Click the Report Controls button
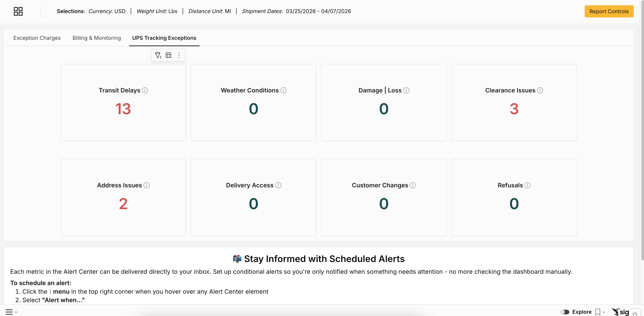This screenshot has width=644, height=316. point(609,11)
